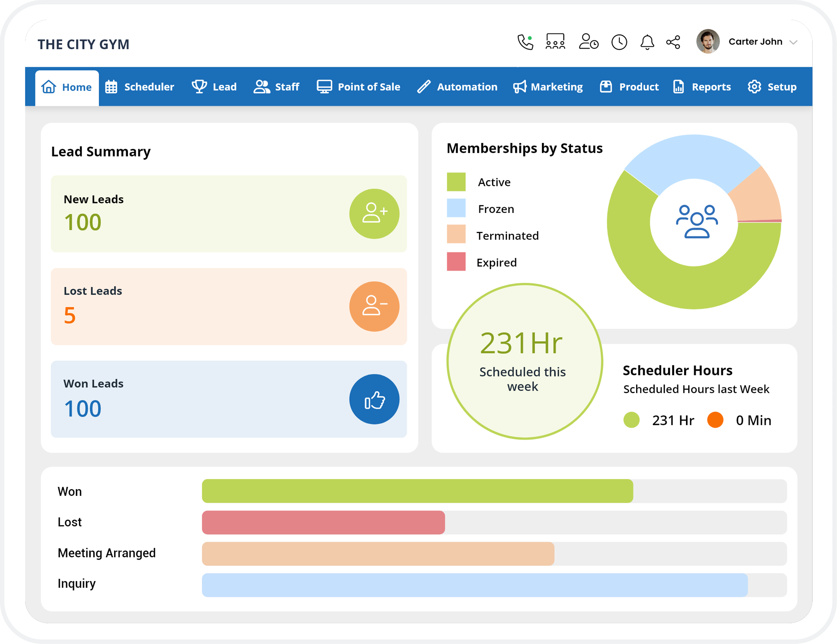Click the share icon in the header
This screenshot has height=644, width=837.
point(673,42)
